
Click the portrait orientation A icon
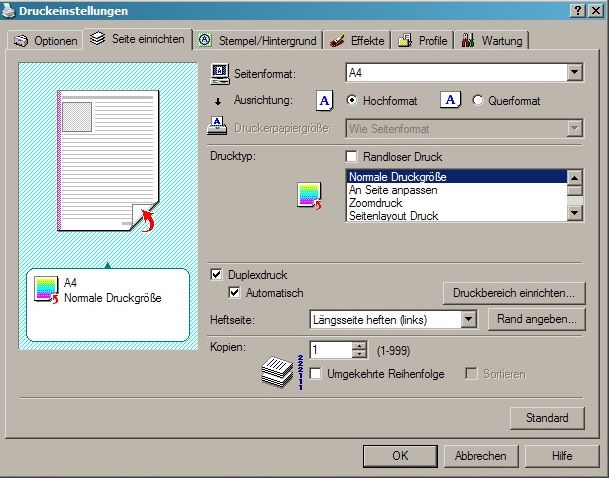pyautogui.click(x=324, y=100)
